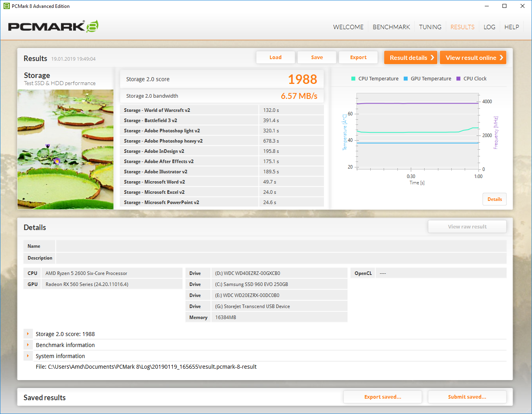Select the Storage - World of Warcraft v2 row
The width and height of the screenshot is (532, 414).
click(222, 110)
